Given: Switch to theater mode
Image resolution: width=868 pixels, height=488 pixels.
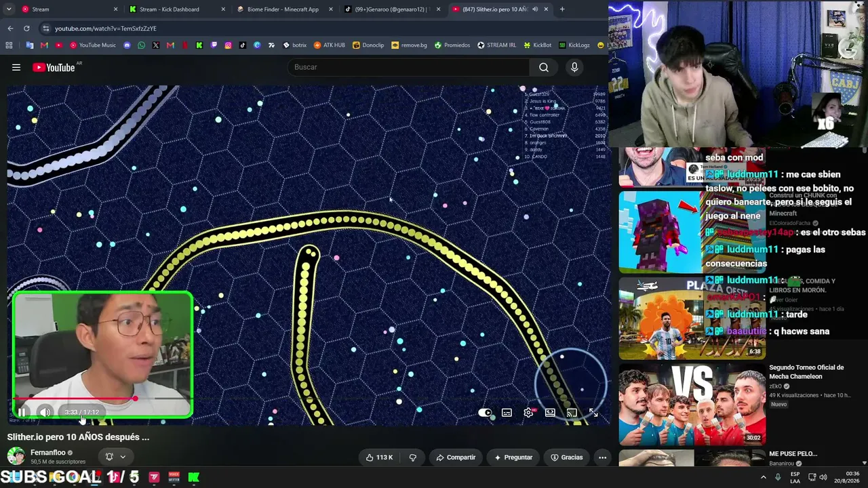Looking at the screenshot, I should coord(550,413).
